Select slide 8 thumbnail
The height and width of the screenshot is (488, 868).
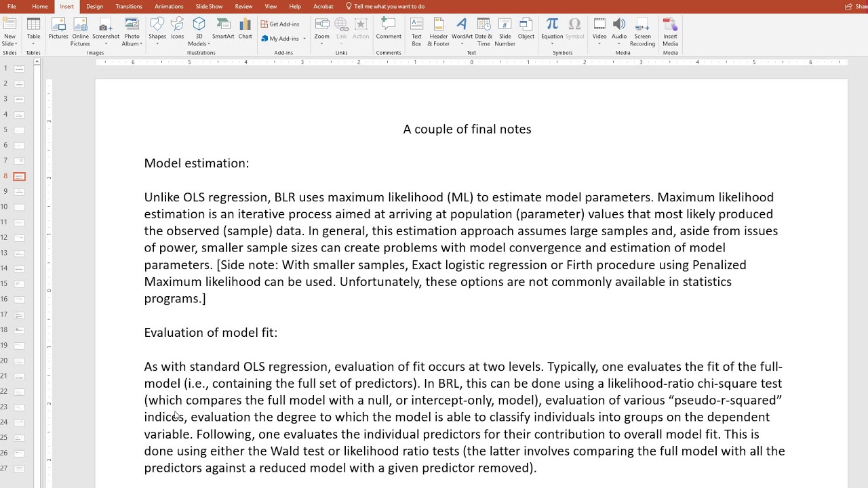(x=19, y=176)
